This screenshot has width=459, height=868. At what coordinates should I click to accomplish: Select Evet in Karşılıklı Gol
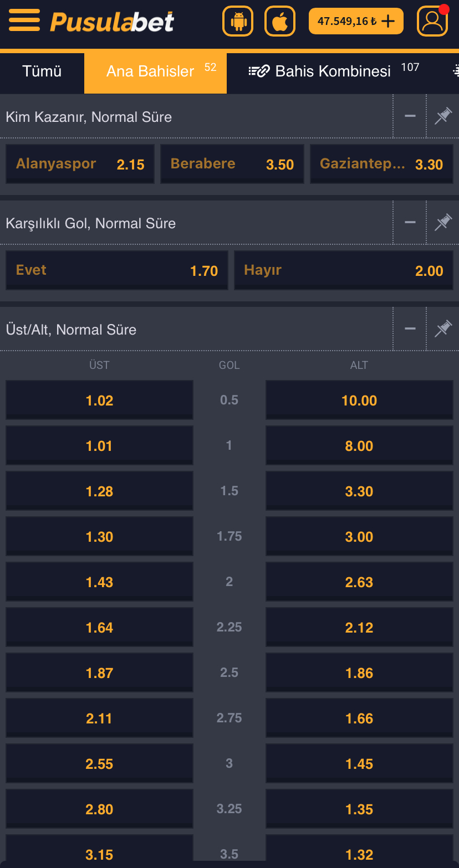(x=116, y=270)
